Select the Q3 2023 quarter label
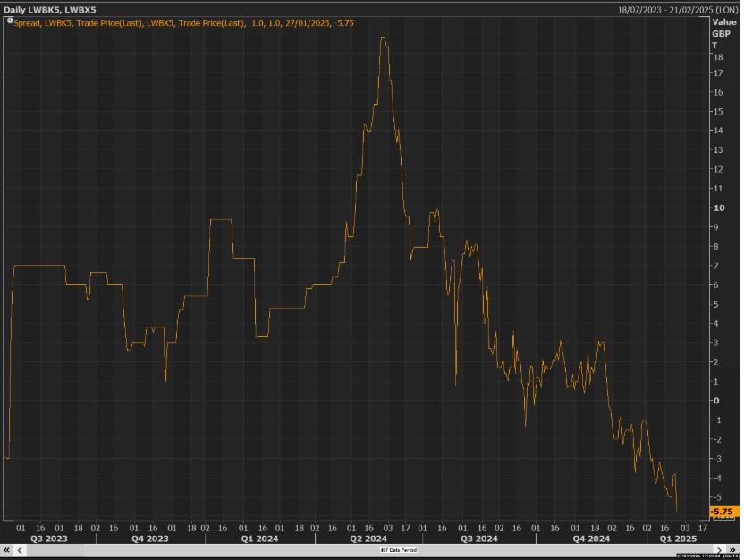Image resolution: width=744 pixels, height=560 pixels. coord(48,539)
